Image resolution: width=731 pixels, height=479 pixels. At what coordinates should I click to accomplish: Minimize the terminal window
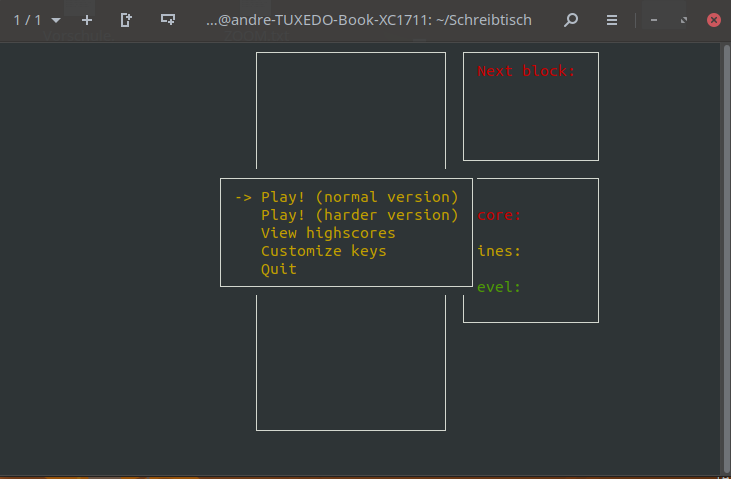(x=653, y=20)
